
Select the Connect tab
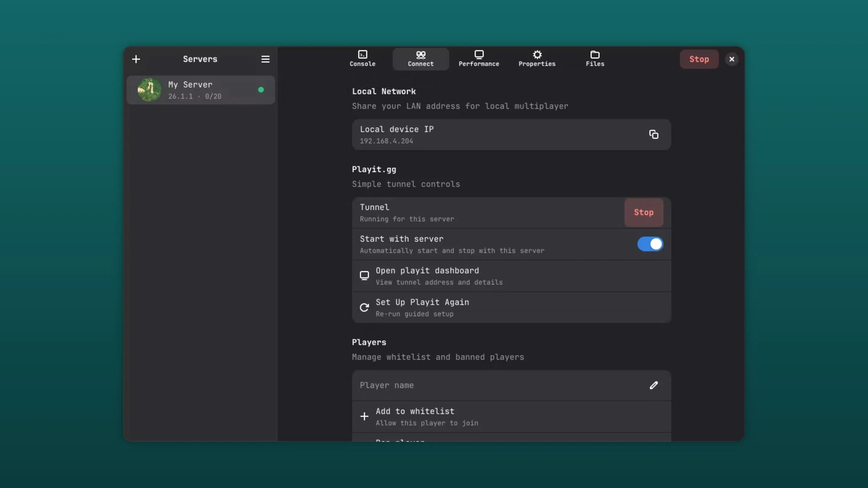(420, 59)
